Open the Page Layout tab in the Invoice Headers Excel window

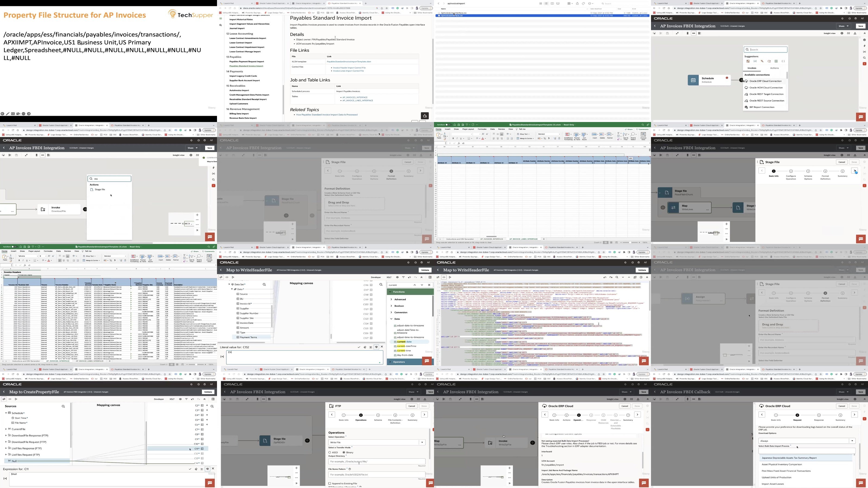point(34,251)
